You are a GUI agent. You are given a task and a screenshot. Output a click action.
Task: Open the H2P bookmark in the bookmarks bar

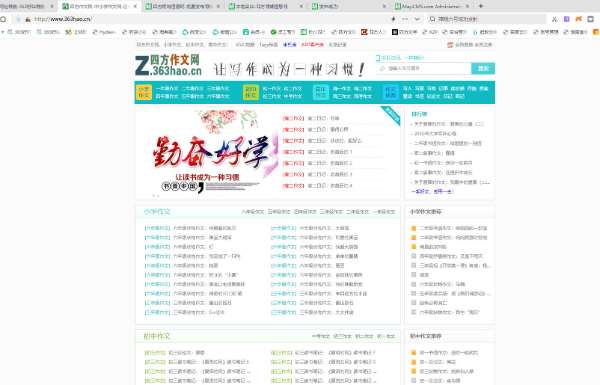430,32
